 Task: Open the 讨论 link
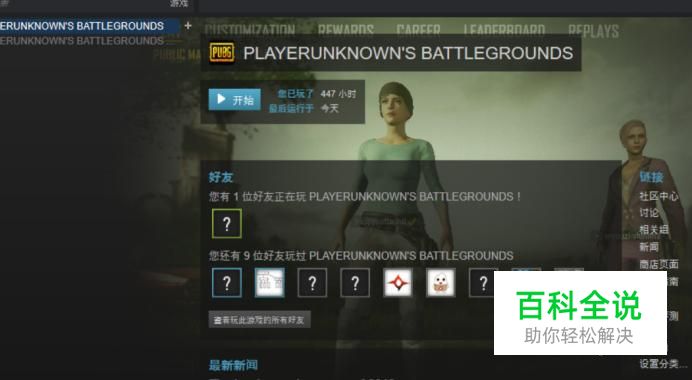click(649, 213)
